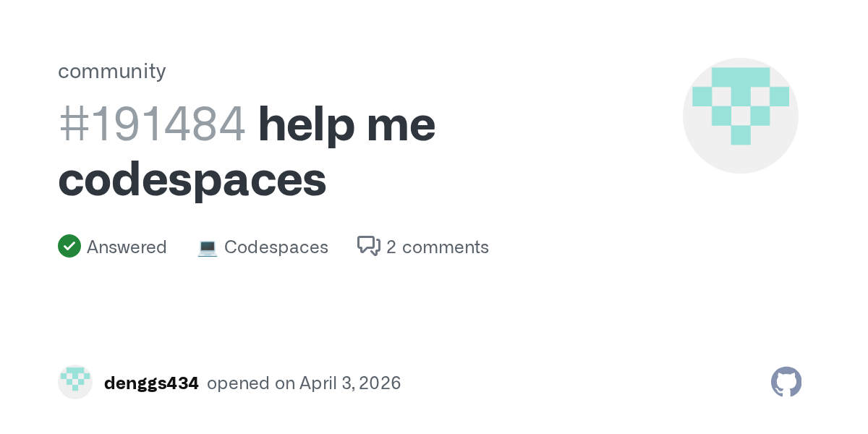Click the number 2 in comments count

391,247
